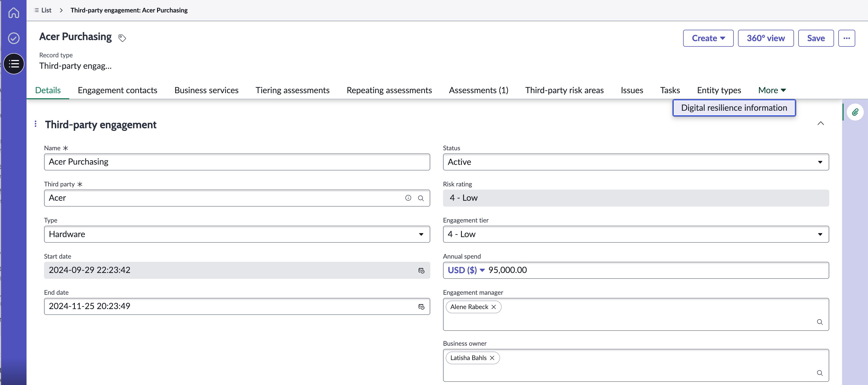Viewport: 868px width, 385px height.
Task: Open the three-dot section menu beside Third-party engagement
Action: (36, 124)
